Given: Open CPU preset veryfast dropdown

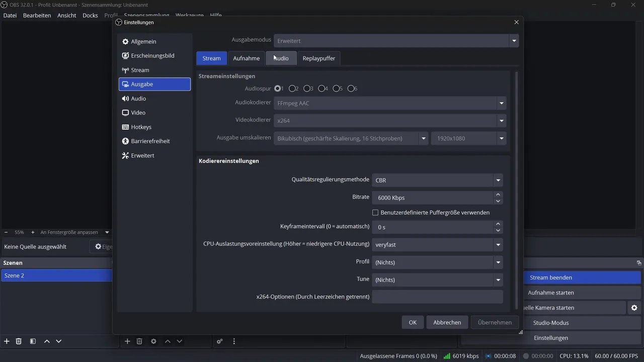Looking at the screenshot, I should click(437, 245).
